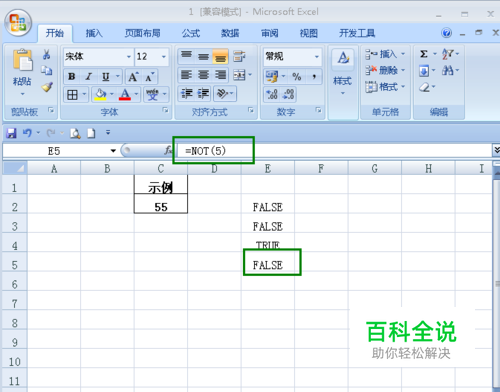This screenshot has width=500, height=392.
Task: Select cell C2 containing 55
Action: point(161,204)
